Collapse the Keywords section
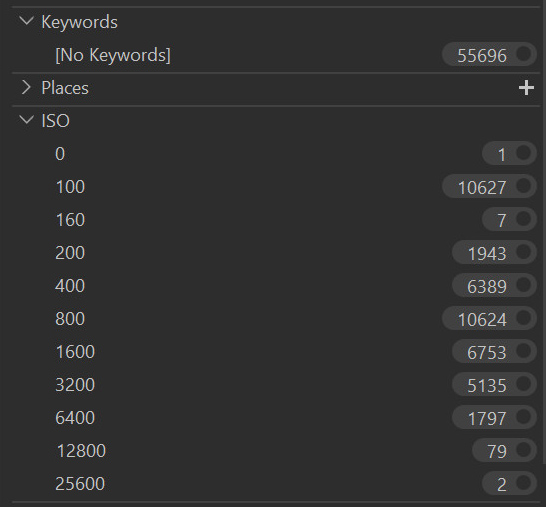 click(x=26, y=21)
